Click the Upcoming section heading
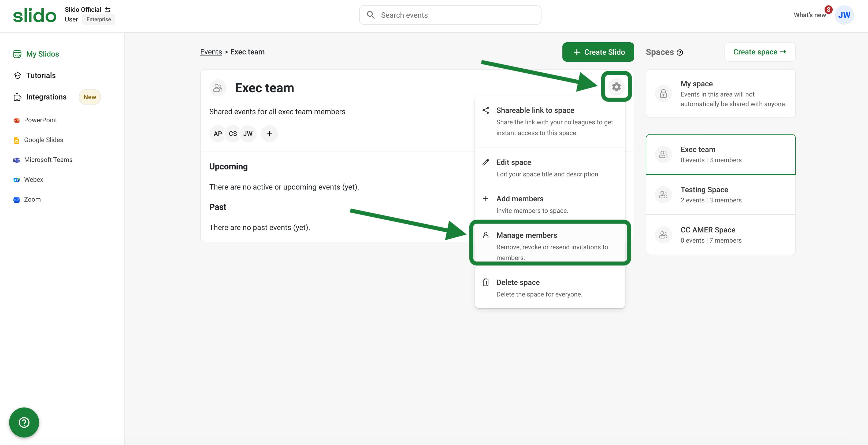The height and width of the screenshot is (445, 868). pyautogui.click(x=228, y=167)
